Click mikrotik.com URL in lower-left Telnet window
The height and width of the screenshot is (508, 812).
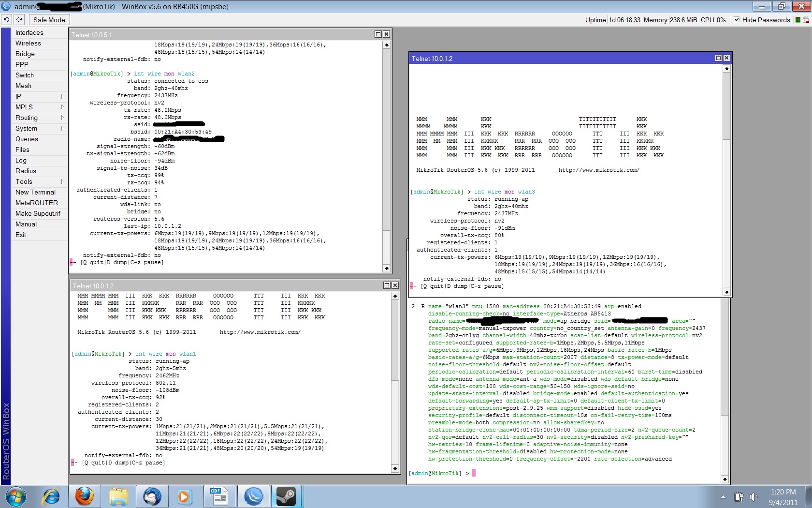[260, 332]
